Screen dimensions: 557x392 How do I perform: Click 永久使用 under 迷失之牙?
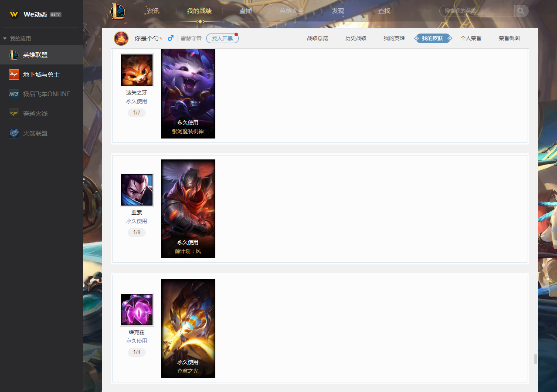137,101
